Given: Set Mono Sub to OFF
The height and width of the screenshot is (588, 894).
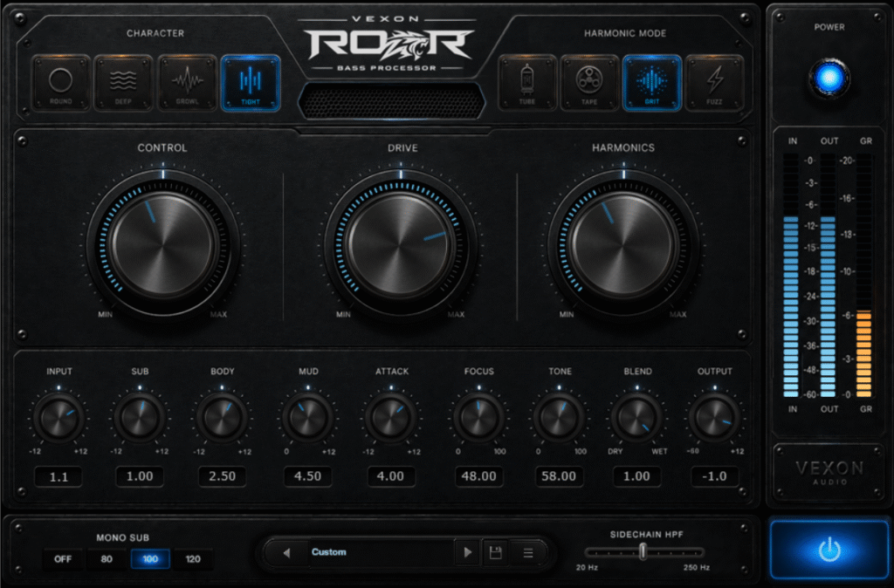Looking at the screenshot, I should [x=63, y=559].
